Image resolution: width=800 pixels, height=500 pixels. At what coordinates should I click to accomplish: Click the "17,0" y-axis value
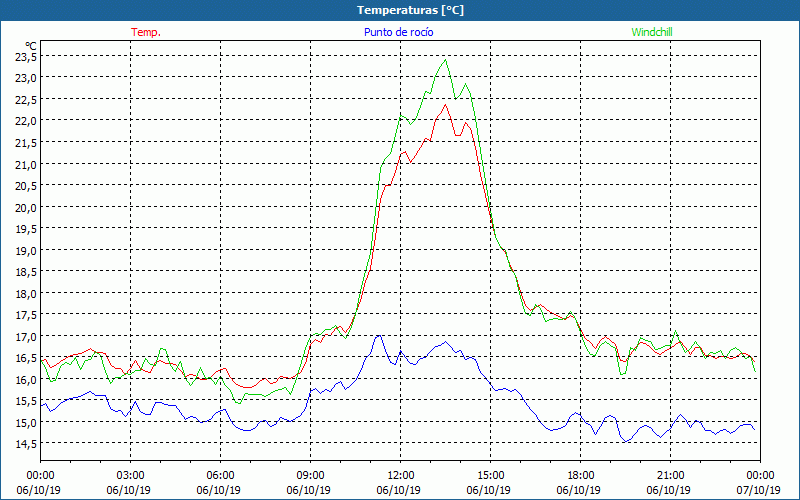(x=26, y=336)
